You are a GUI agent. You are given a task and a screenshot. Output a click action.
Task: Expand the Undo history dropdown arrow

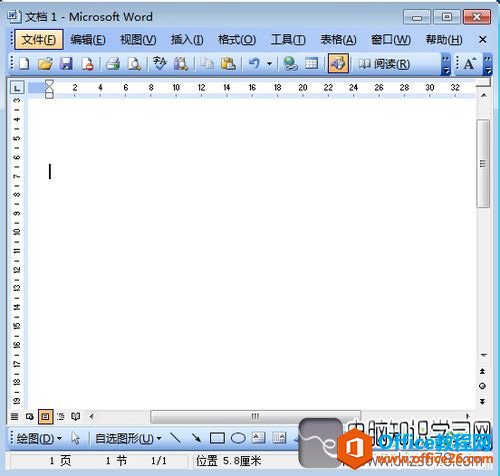(x=269, y=63)
